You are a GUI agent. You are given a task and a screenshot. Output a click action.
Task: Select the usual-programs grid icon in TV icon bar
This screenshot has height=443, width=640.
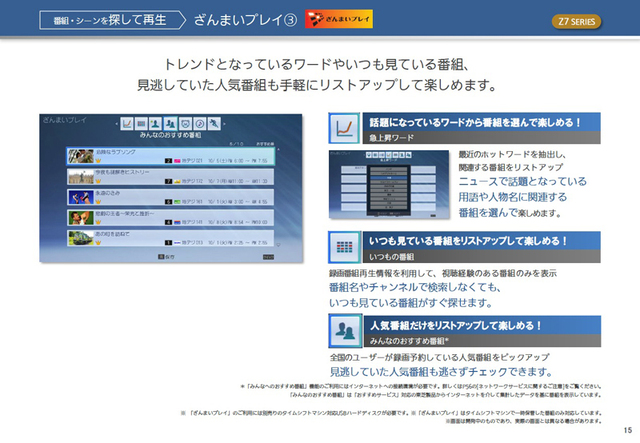pos(141,123)
